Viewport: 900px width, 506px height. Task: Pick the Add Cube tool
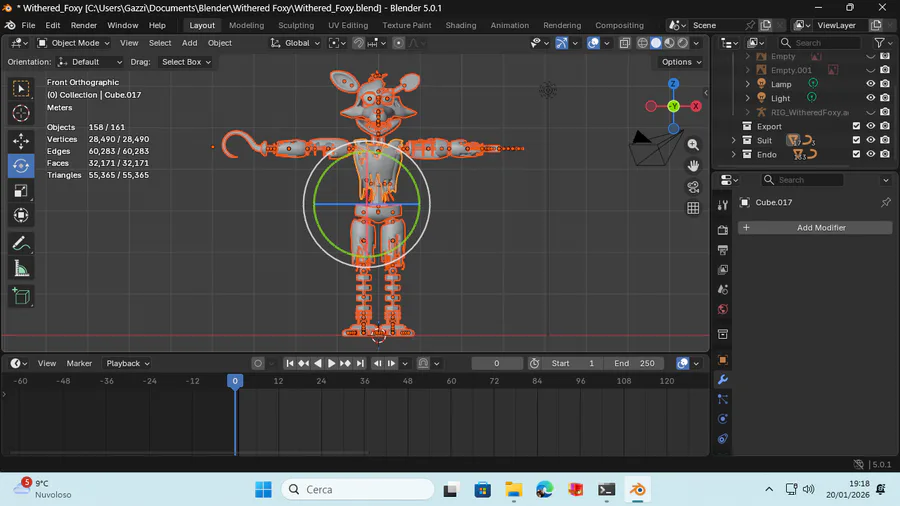(x=21, y=296)
